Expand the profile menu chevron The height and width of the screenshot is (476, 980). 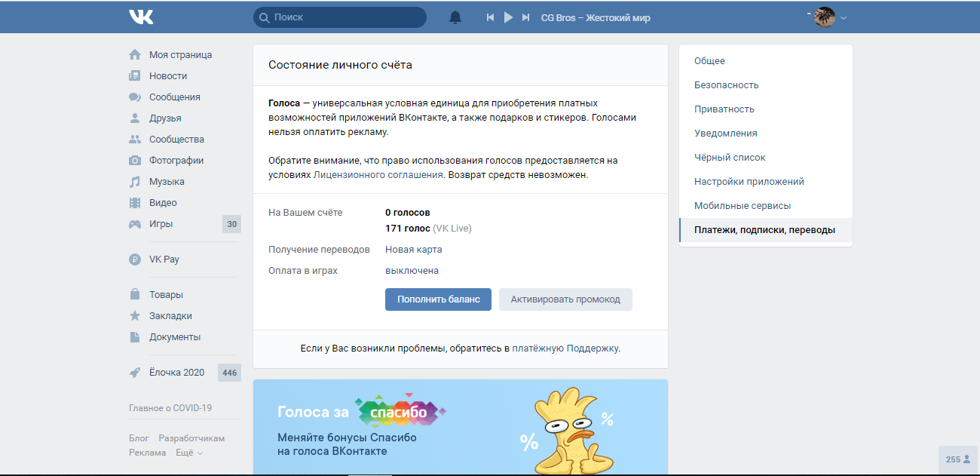tap(844, 17)
